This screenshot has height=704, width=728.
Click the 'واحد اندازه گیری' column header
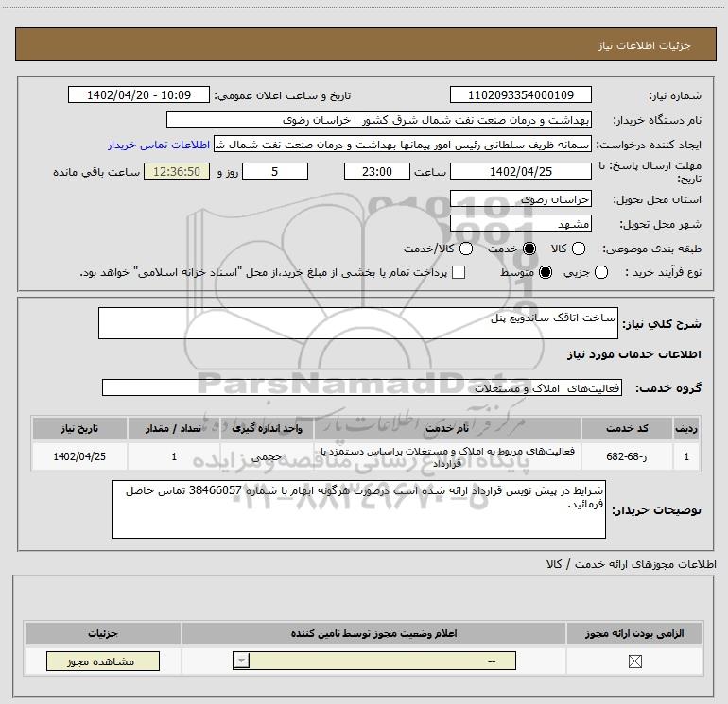click(267, 428)
